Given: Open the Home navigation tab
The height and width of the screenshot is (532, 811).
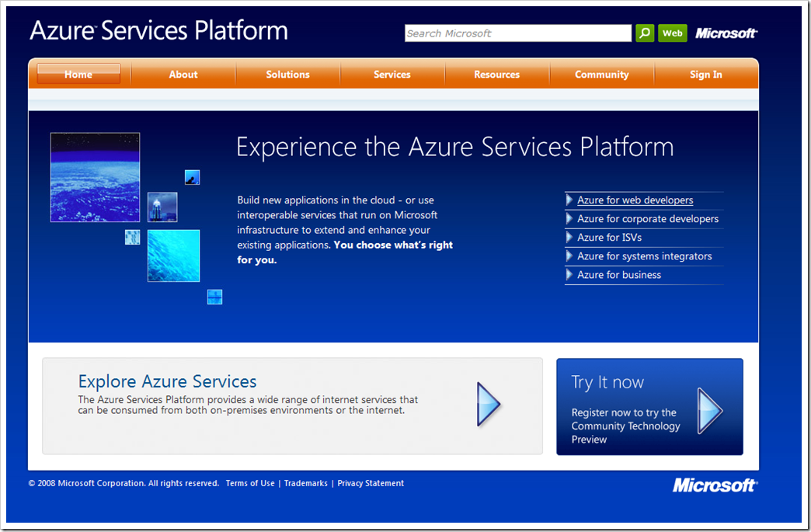Looking at the screenshot, I should [78, 75].
